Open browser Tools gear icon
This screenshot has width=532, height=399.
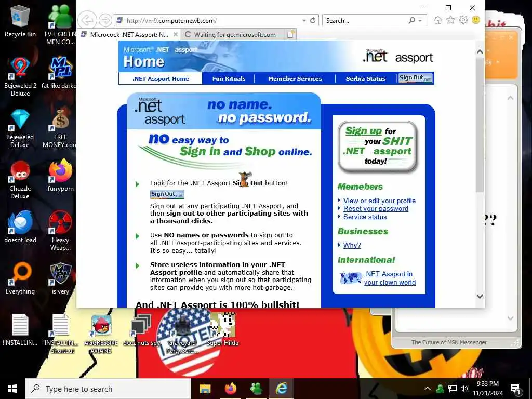click(463, 20)
